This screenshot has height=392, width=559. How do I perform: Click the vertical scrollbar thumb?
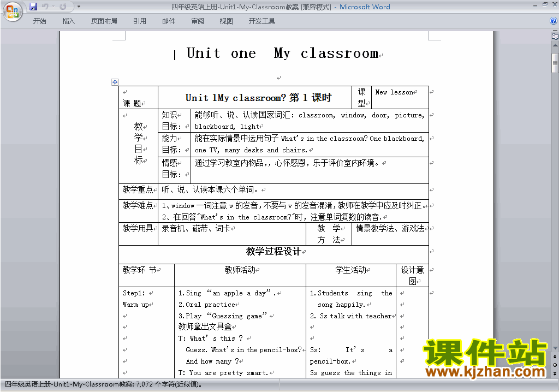pos(555,63)
